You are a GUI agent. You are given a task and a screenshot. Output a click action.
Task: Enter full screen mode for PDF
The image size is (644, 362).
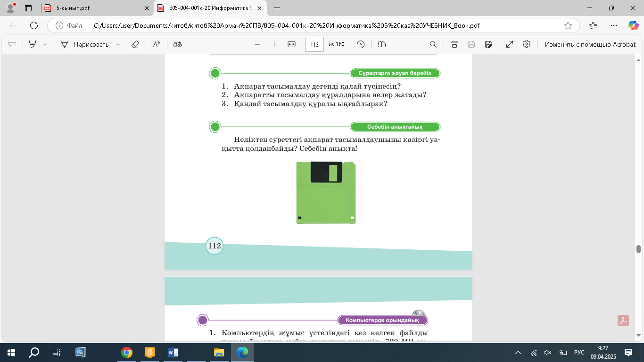pos(510,44)
